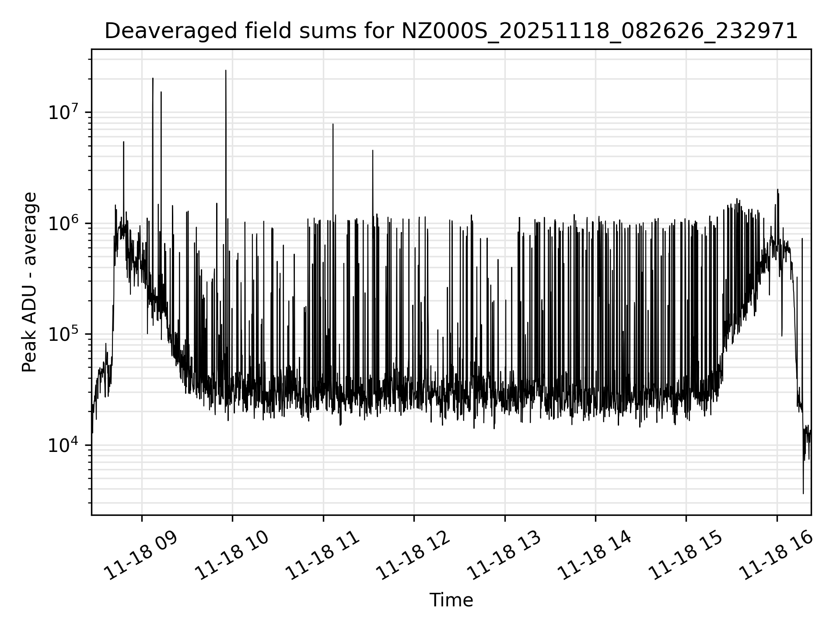The image size is (840, 630).
Task: Click the spike peak near 11:30
Action: click(x=373, y=150)
